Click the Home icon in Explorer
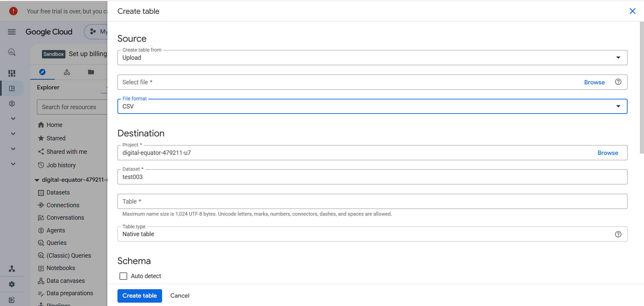The width and height of the screenshot is (644, 306). click(x=41, y=125)
